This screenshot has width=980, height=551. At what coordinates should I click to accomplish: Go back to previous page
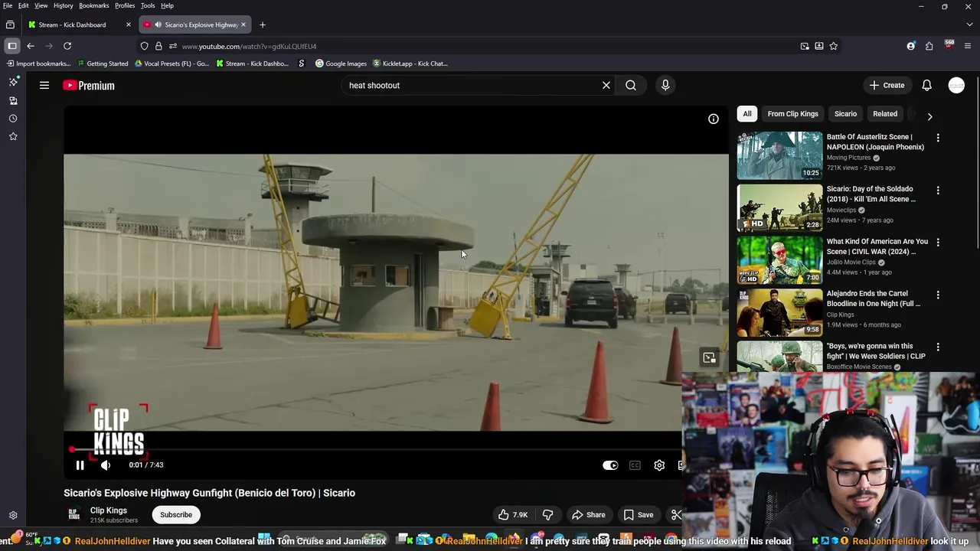[31, 46]
